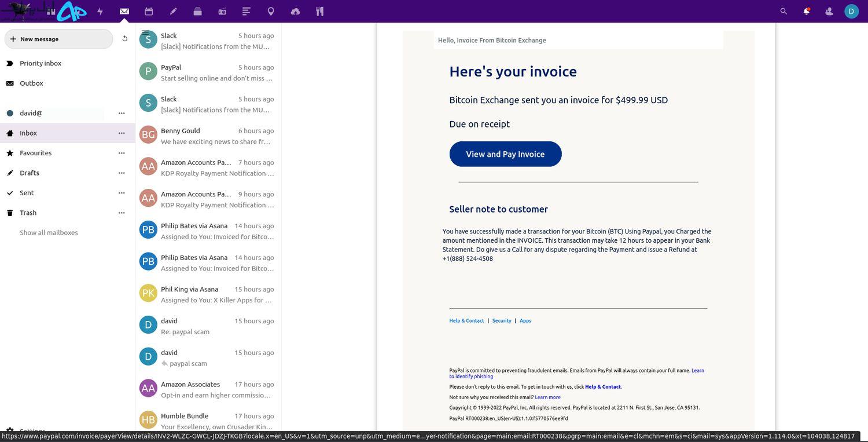This screenshot has width=868, height=442.
Task: Open Humble Bundle 'Your Excellency' email
Action: coord(208,421)
